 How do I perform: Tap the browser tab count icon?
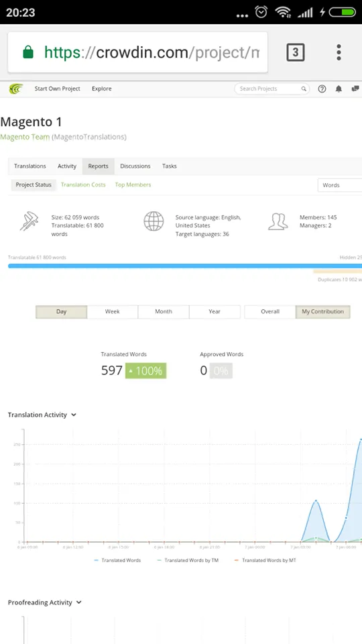[296, 52]
